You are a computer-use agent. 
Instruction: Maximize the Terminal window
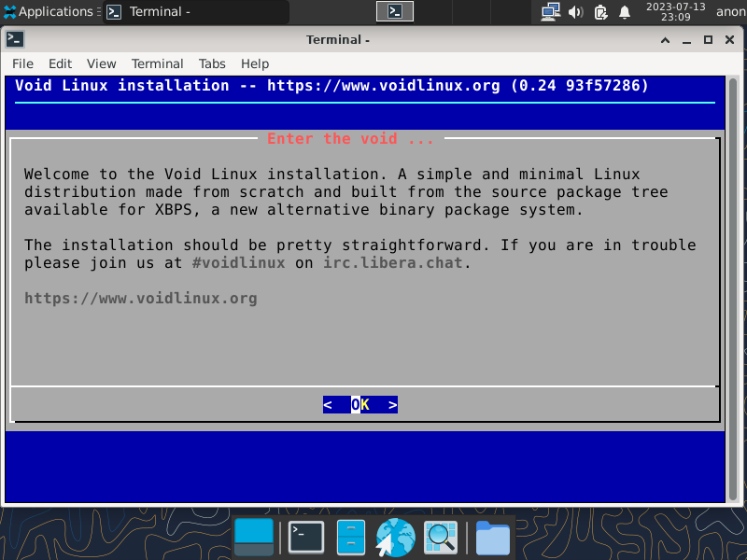click(708, 40)
